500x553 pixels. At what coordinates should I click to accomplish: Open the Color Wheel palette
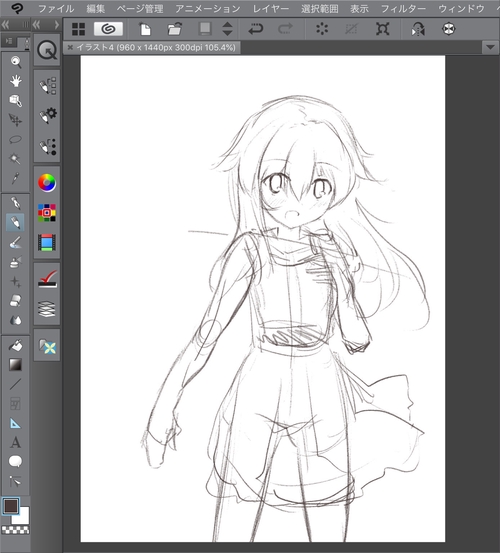[47, 183]
